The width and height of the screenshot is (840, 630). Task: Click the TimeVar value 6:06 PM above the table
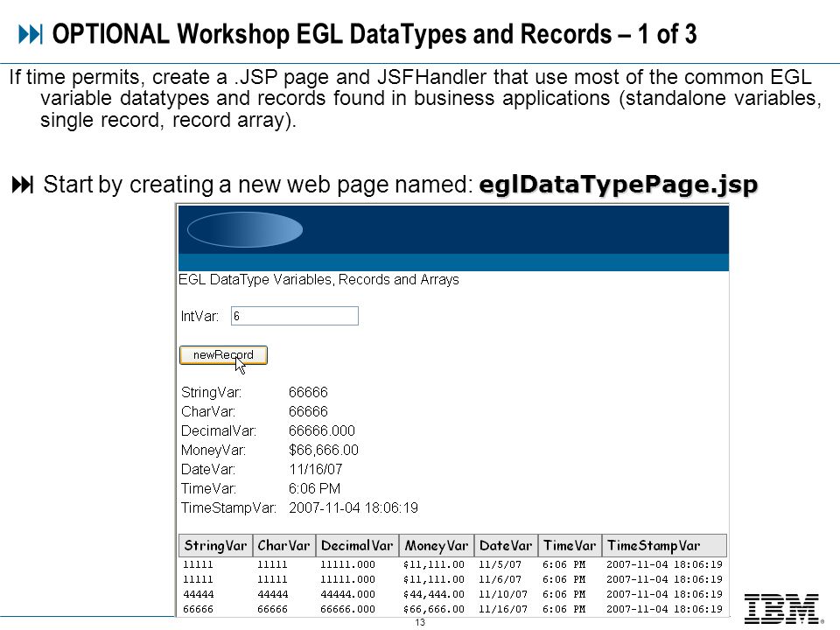314,488
